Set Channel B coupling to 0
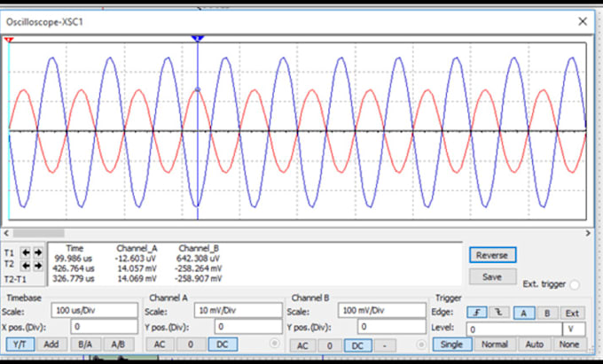This screenshot has height=364, width=603. pyautogui.click(x=330, y=345)
